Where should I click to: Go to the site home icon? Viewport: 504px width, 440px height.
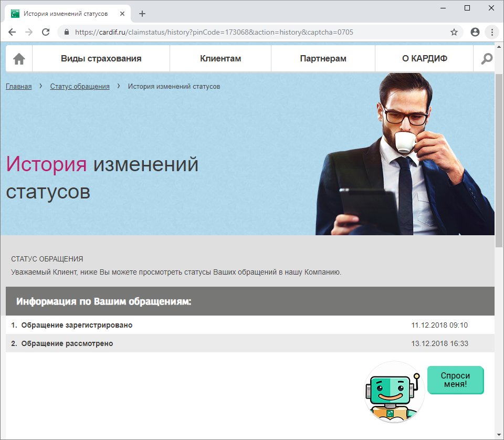[x=19, y=59]
